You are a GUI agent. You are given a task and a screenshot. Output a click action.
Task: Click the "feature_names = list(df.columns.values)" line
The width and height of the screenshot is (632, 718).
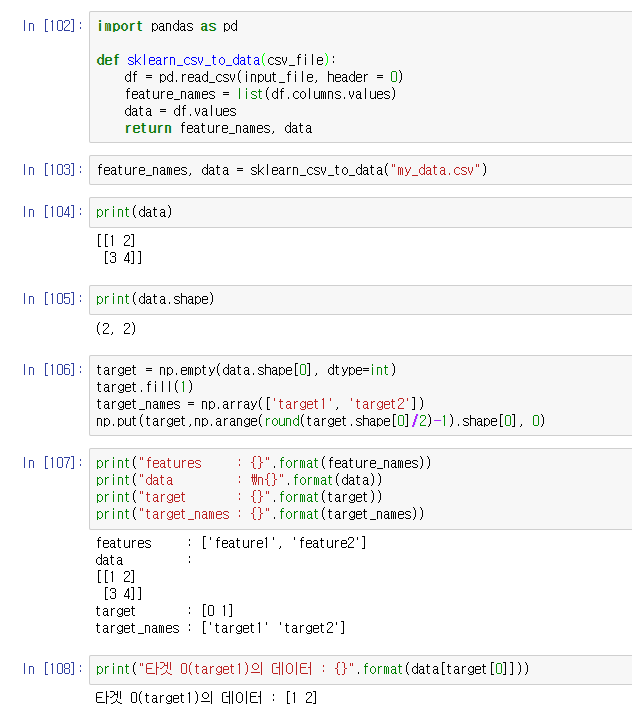point(261,94)
